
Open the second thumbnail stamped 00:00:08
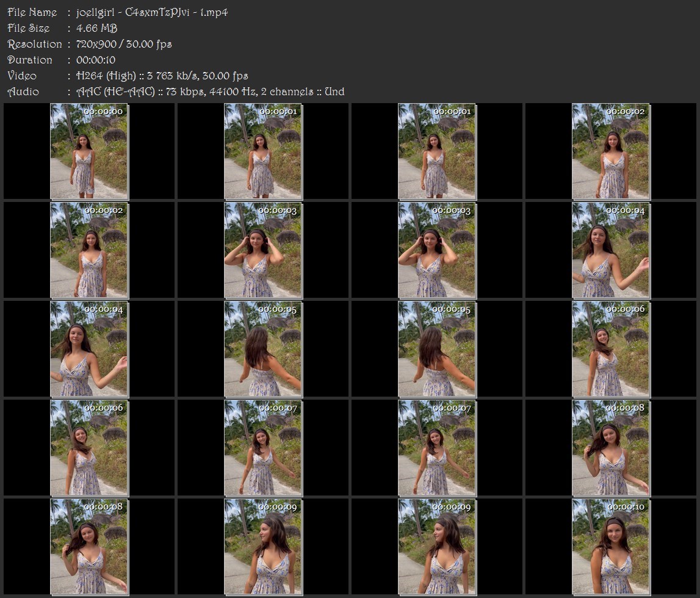(x=89, y=547)
